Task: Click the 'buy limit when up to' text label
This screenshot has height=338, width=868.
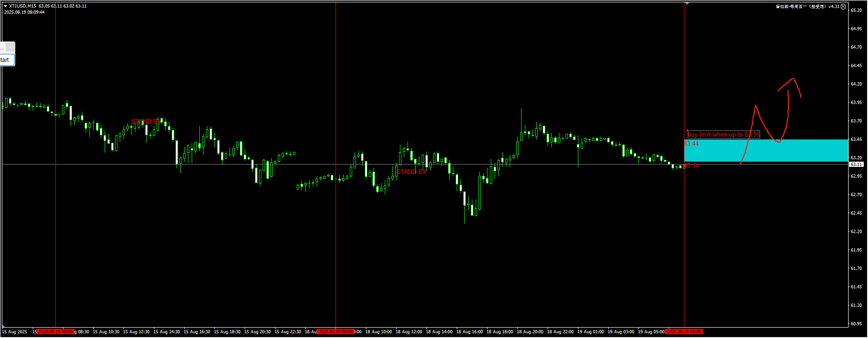Action: 723,135
